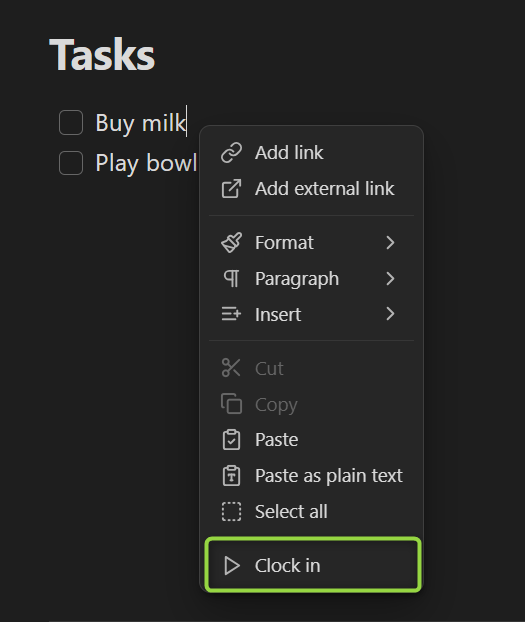The height and width of the screenshot is (622, 525).
Task: Click the Tasks heading title
Action: click(102, 55)
